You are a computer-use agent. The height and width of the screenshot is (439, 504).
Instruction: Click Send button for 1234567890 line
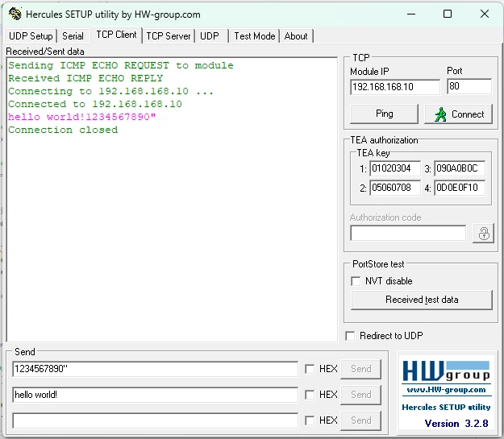[361, 369]
